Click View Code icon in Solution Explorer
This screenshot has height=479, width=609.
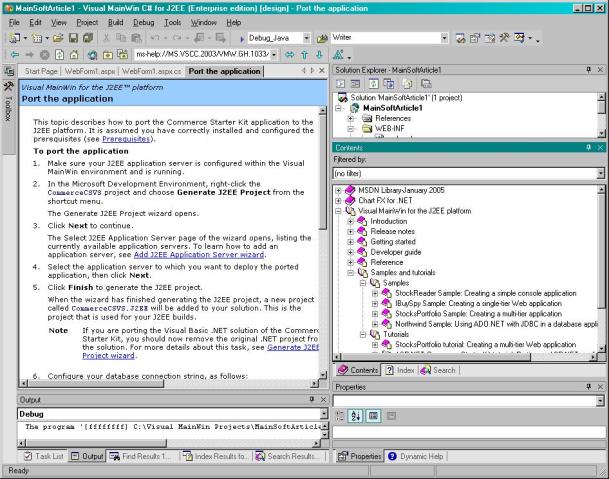click(x=341, y=84)
